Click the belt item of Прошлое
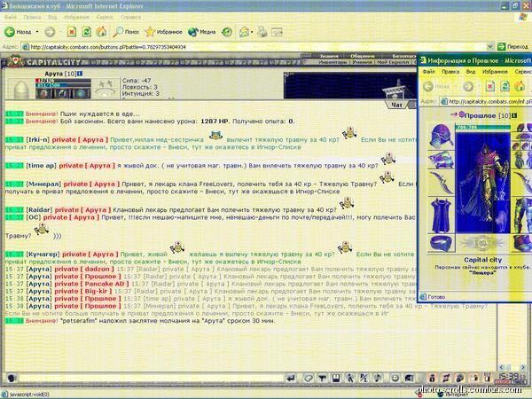This screenshot has height=399, width=532. pyautogui.click(x=441, y=244)
